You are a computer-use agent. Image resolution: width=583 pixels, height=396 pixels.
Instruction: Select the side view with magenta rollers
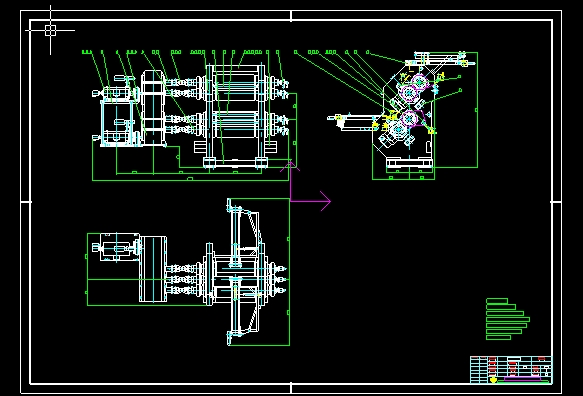click(x=403, y=115)
